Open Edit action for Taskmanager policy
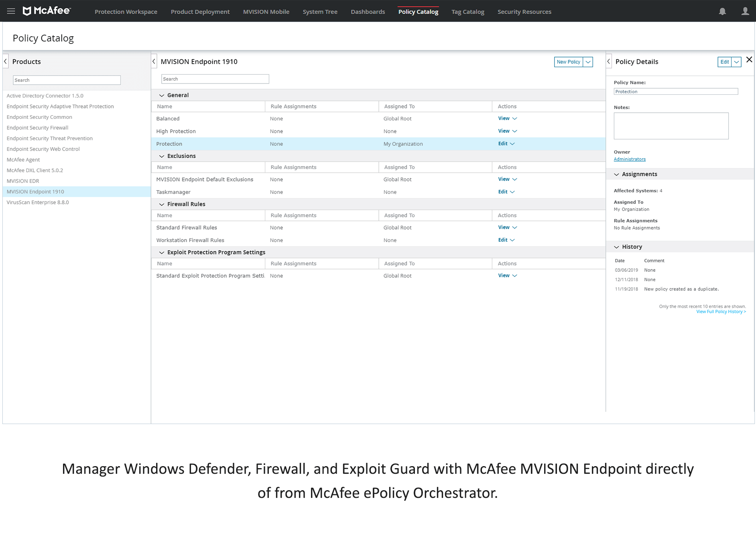Image resolution: width=756 pixels, height=540 pixels. point(506,192)
